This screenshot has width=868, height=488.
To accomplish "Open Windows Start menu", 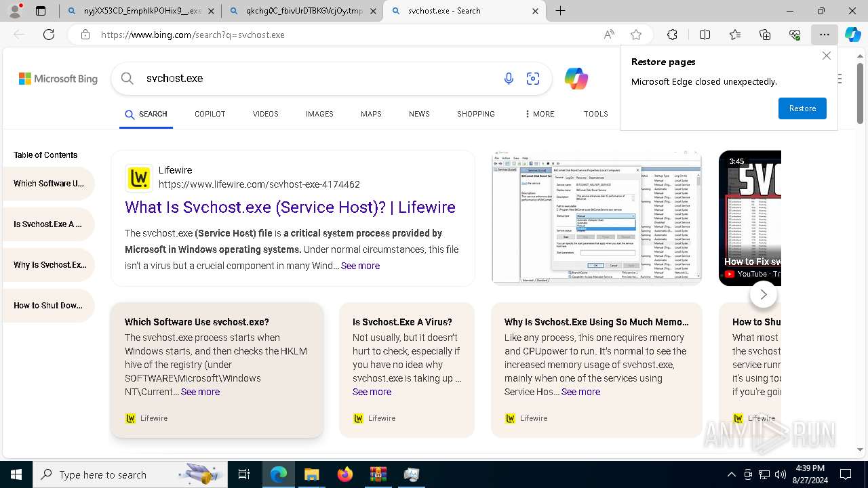I will click(16, 474).
